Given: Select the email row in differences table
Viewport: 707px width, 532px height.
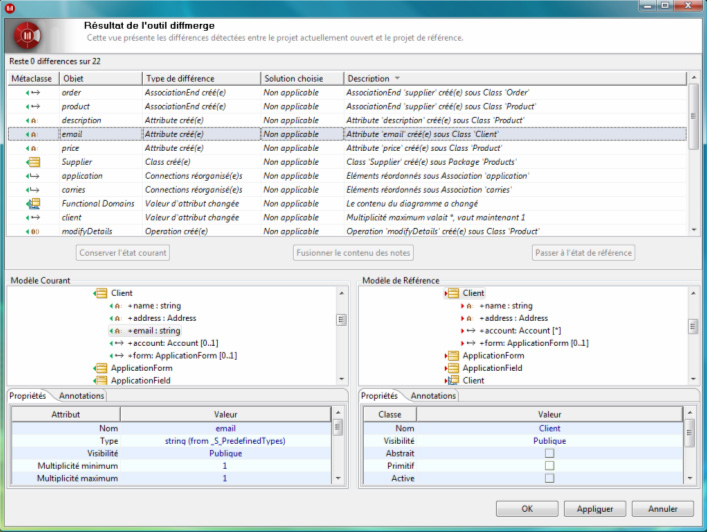Looking at the screenshot, I should [347, 134].
